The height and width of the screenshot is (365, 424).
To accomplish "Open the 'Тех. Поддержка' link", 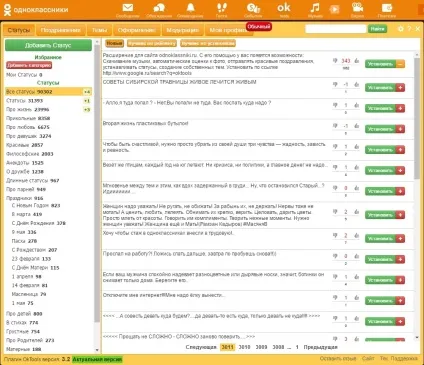I will [x=399, y=358].
